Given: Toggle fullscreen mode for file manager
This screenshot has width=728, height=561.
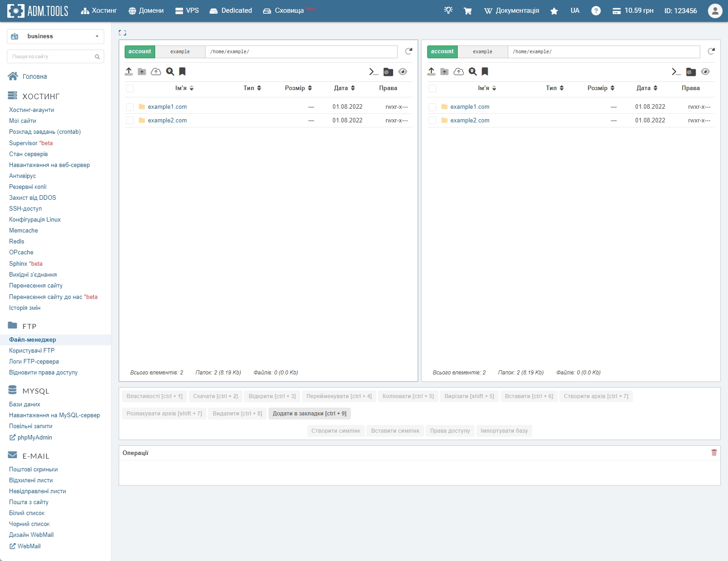Looking at the screenshot, I should click(122, 33).
